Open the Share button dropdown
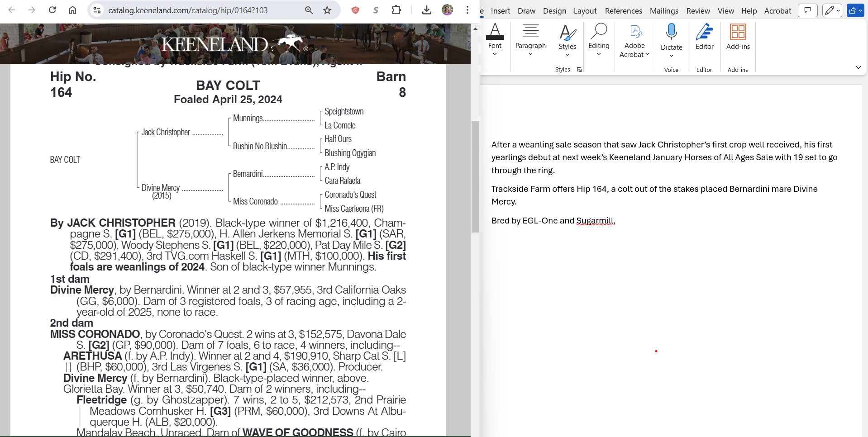 coord(855,10)
